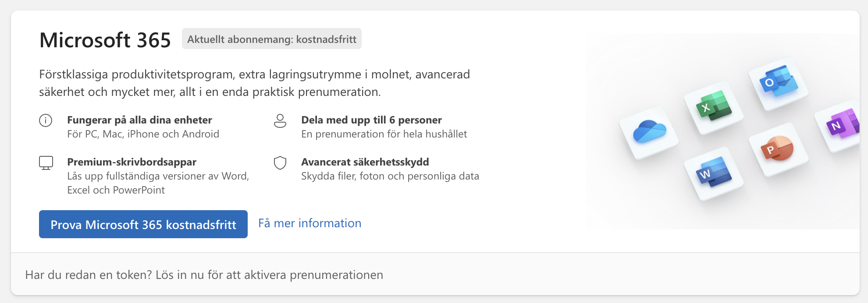Image resolution: width=868 pixels, height=303 pixels.
Task: Select the 'Fungerar på alla dina enheter' heading
Action: pyautogui.click(x=139, y=120)
